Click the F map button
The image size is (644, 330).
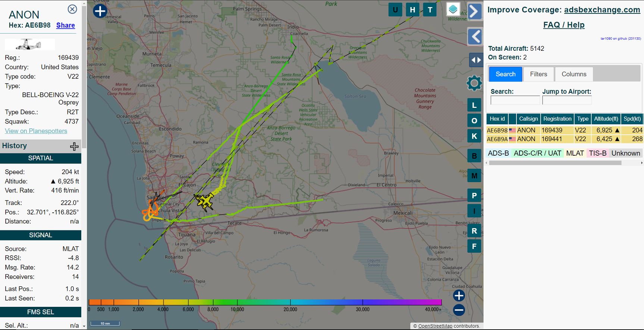474,246
